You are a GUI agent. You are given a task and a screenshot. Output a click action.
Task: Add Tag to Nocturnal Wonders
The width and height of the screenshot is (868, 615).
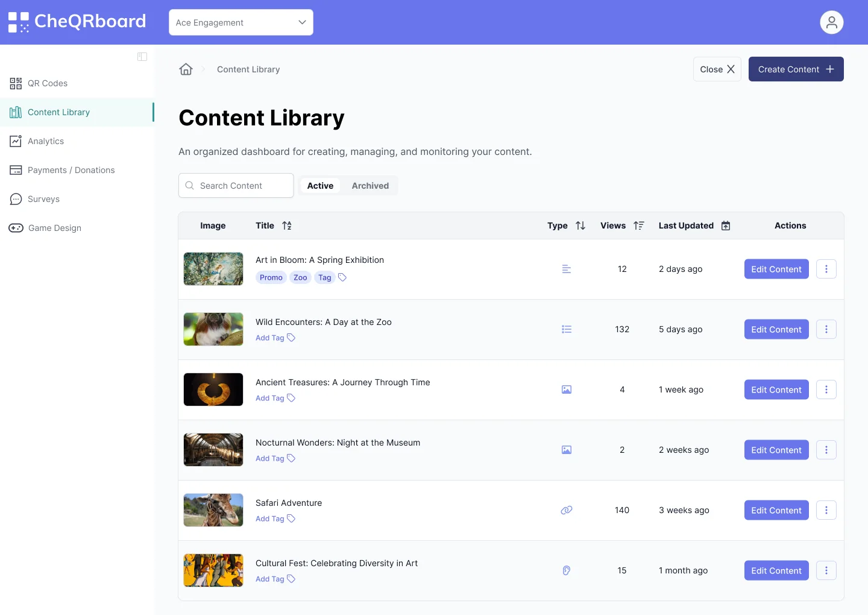(x=275, y=458)
